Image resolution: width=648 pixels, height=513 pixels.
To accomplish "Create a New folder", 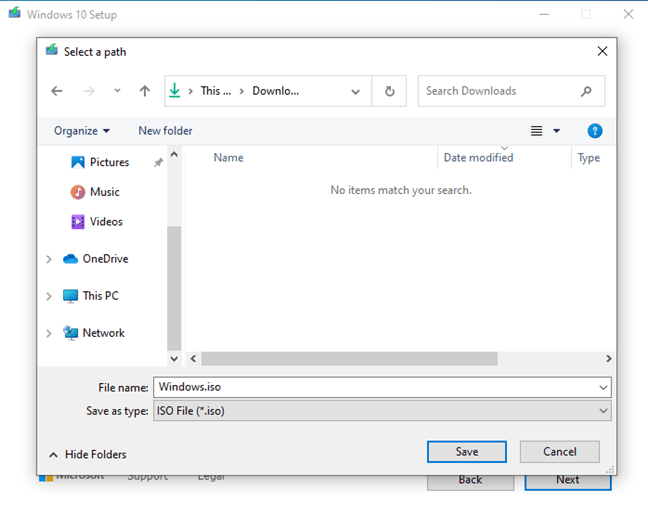I will click(165, 131).
